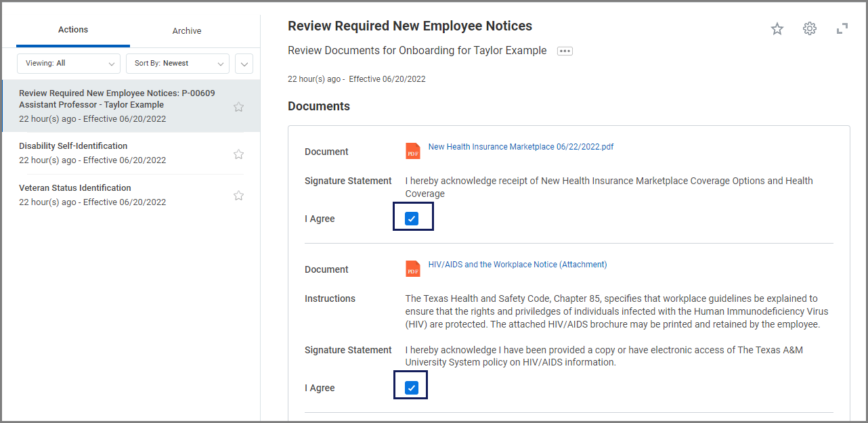This screenshot has height=423, width=868.
Task: Select Disability Self-Identification inbox task
Action: tap(73, 146)
